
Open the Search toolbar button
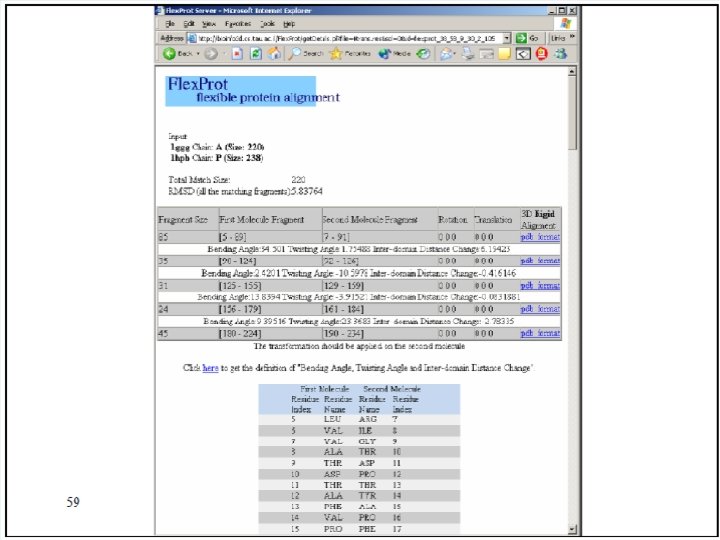tap(306, 54)
